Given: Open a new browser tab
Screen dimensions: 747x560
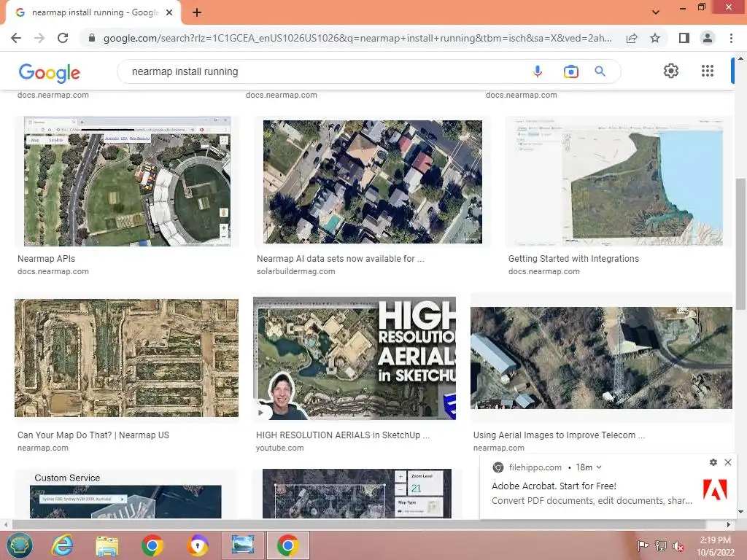Looking at the screenshot, I should (x=197, y=12).
